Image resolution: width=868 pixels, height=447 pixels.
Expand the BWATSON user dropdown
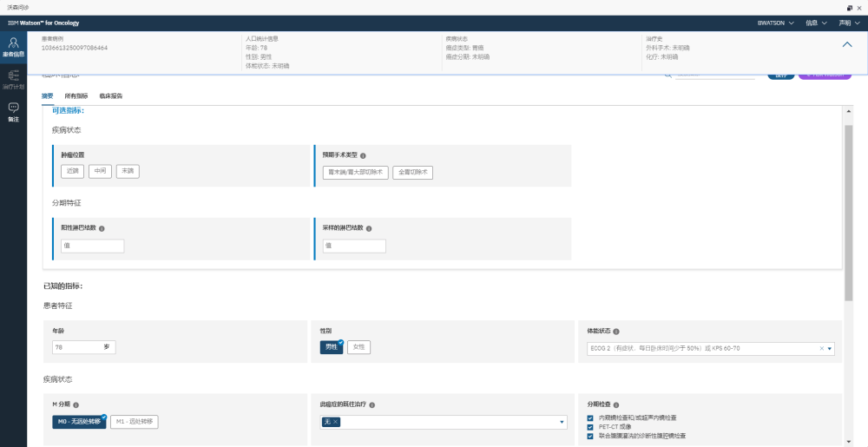[x=775, y=23]
